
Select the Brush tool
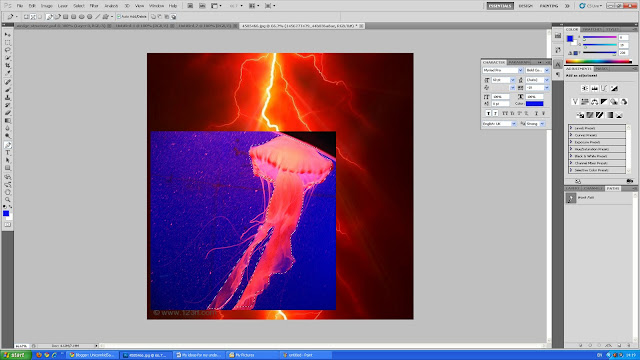coord(7,90)
